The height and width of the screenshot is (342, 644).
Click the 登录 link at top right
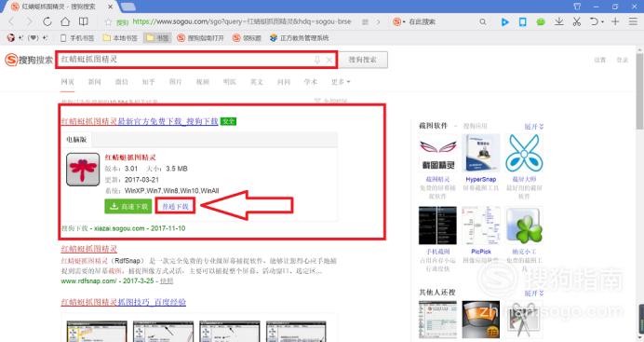click(623, 60)
